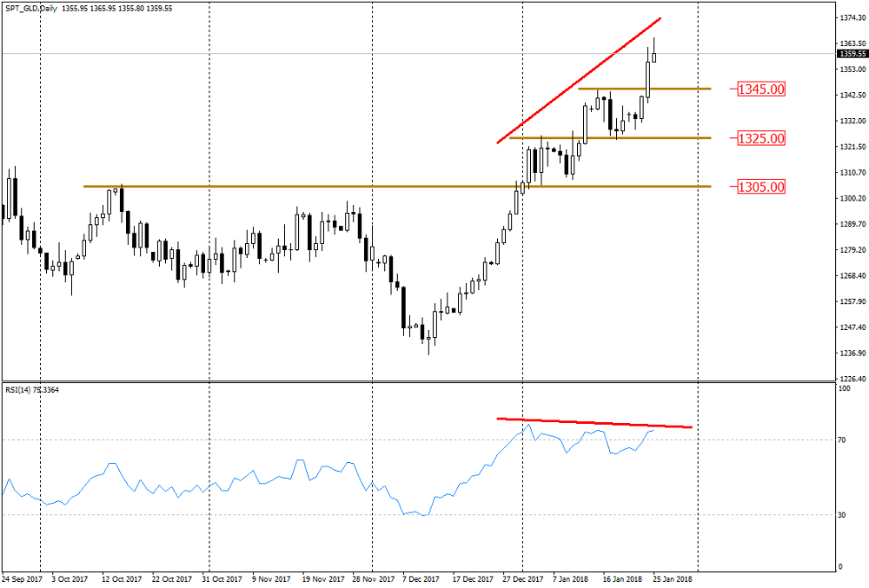Click the 25 Jan 2018 date label
Image resolution: width=869 pixels, height=588 pixels.
pos(673,578)
